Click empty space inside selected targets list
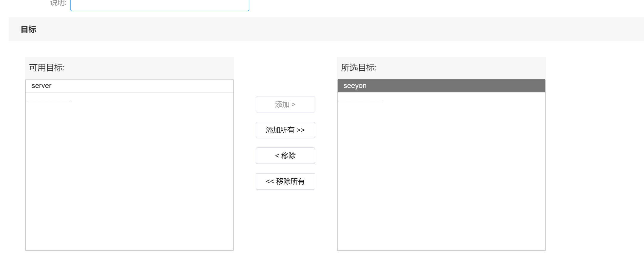Screen dimensions: 644x278 click(441, 173)
